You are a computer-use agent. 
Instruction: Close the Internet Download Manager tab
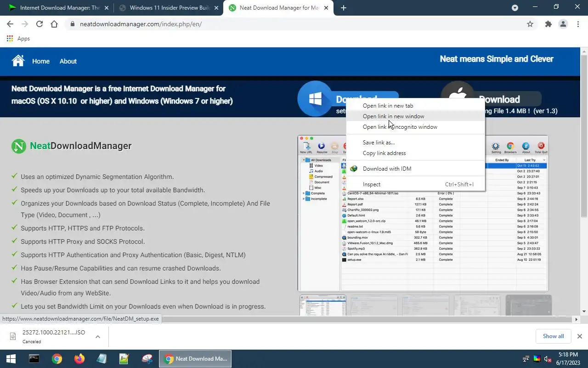pyautogui.click(x=106, y=8)
